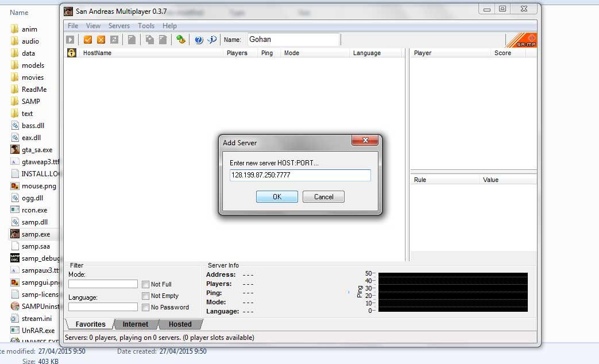Open Settings via the green gear icon
This screenshot has height=364, width=599.
[x=181, y=40]
